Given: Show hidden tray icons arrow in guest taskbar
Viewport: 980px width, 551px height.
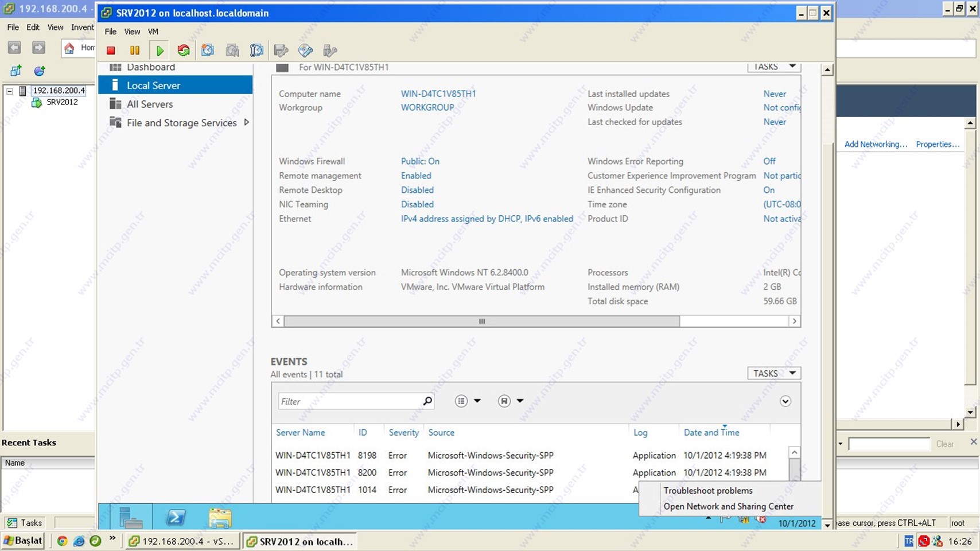Looking at the screenshot, I should tap(708, 519).
